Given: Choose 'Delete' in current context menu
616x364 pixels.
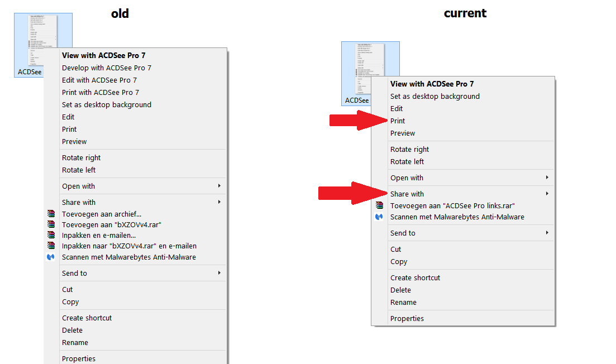Looking at the screenshot, I should [x=401, y=290].
